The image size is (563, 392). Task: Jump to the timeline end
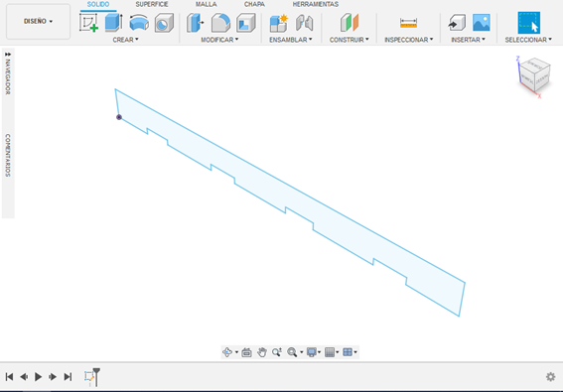pos(68,376)
